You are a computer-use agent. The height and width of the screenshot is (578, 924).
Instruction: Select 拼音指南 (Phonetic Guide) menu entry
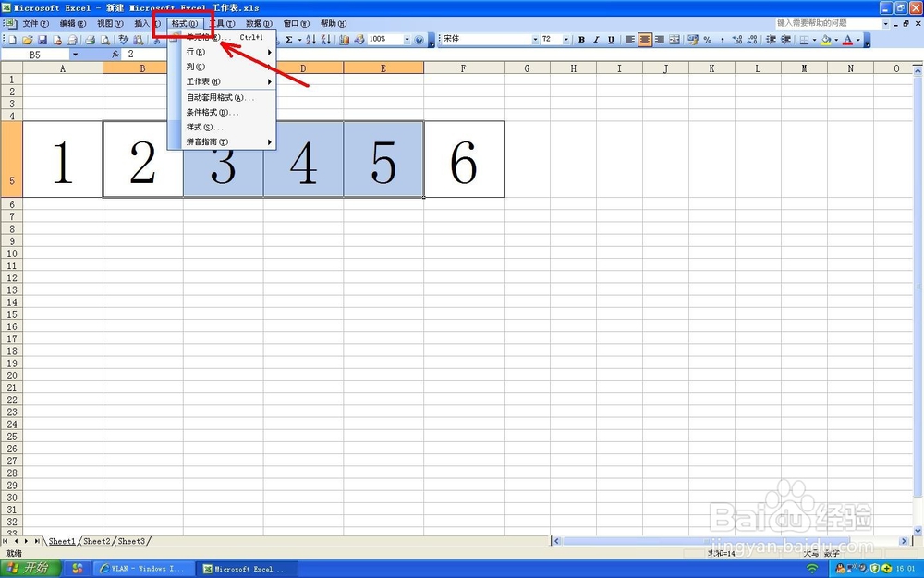[222, 141]
